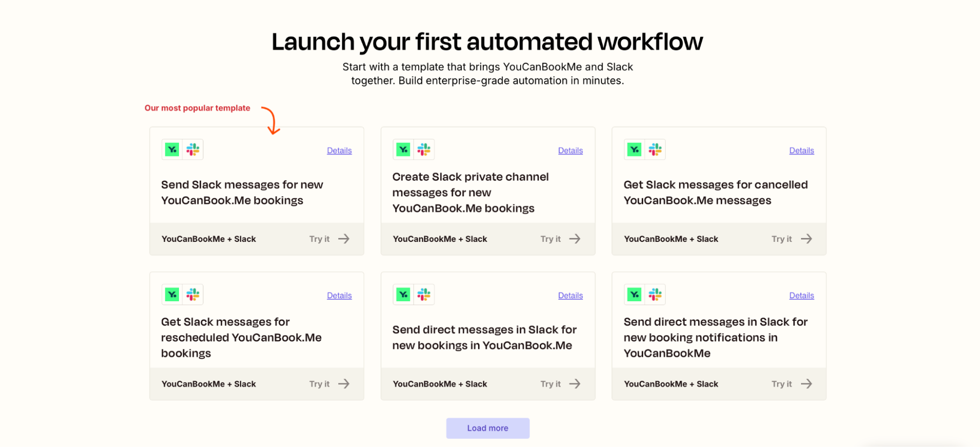Click 'Try it' on the direct messages template
Image resolution: width=980 pixels, height=447 pixels.
point(550,384)
